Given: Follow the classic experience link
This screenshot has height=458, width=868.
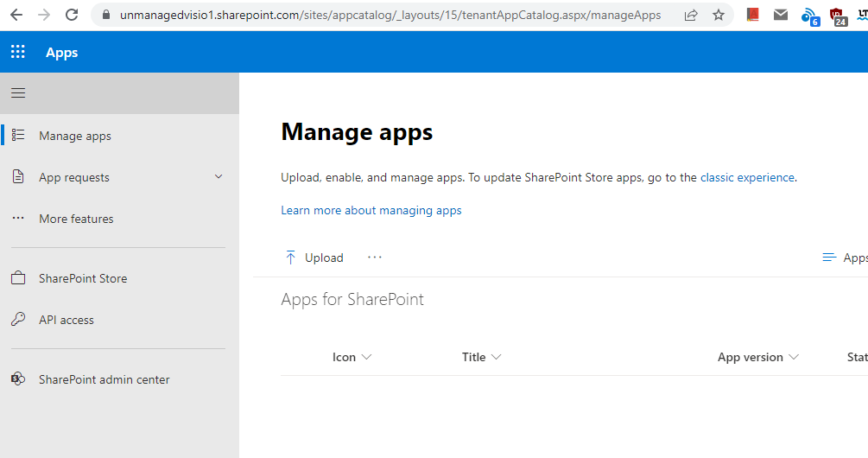Looking at the screenshot, I should 747,178.
